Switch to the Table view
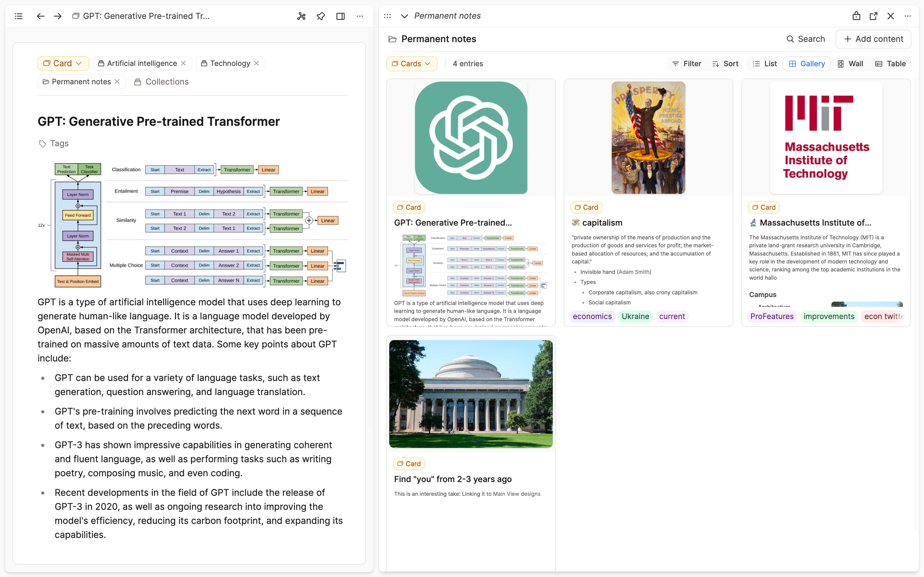Screen dimensions: 924x577 [890, 64]
